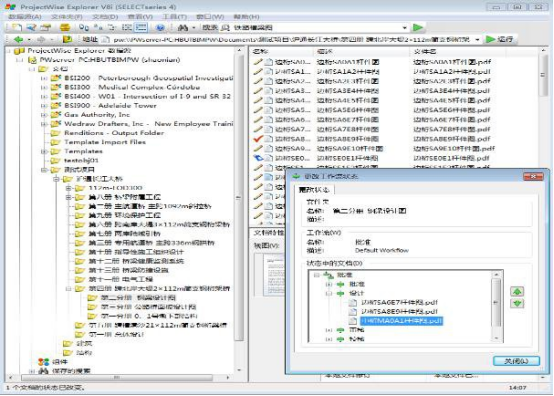Select the Template Import Files folder
Viewport: 554px width, 396px height.
(105, 142)
